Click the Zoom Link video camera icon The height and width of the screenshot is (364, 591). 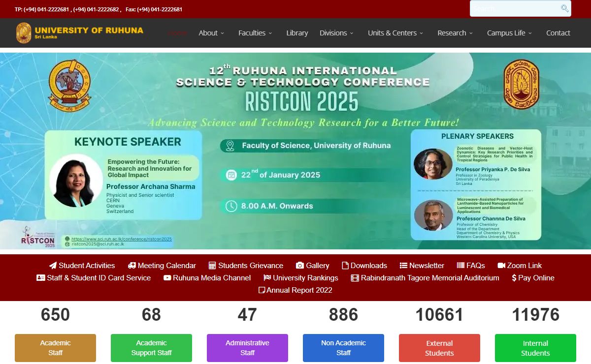501,266
